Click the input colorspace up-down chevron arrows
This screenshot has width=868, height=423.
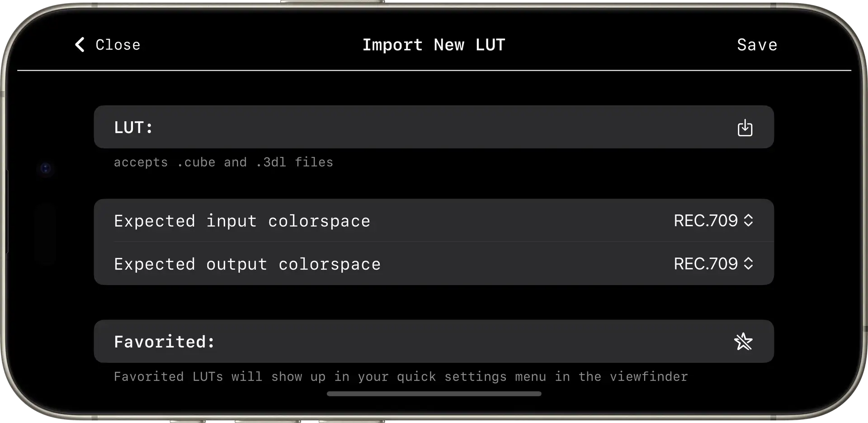748,221
